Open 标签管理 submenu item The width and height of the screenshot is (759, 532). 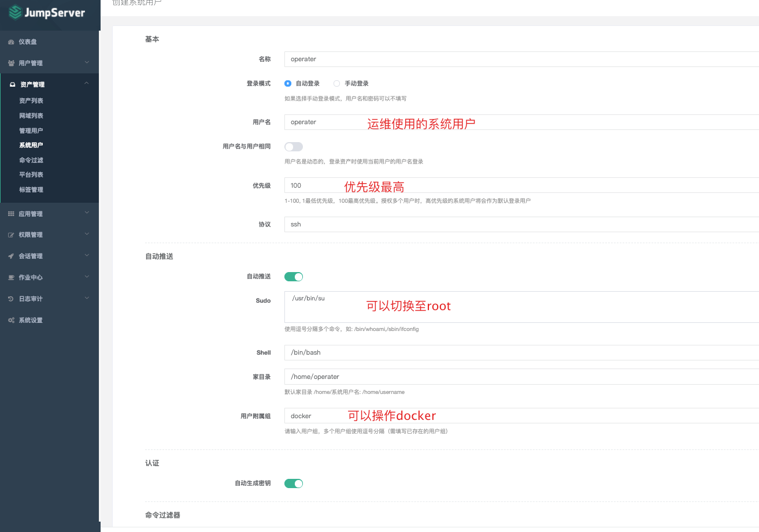pyautogui.click(x=31, y=189)
